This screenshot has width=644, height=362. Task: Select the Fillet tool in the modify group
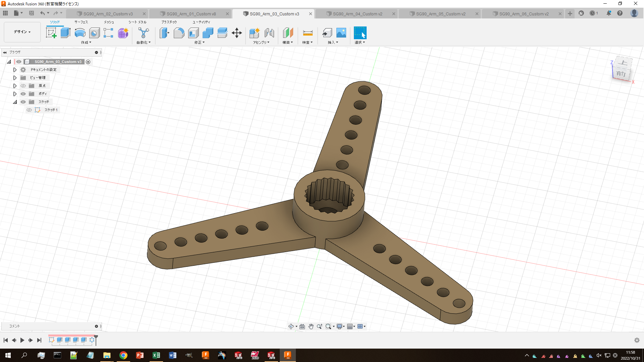(179, 33)
